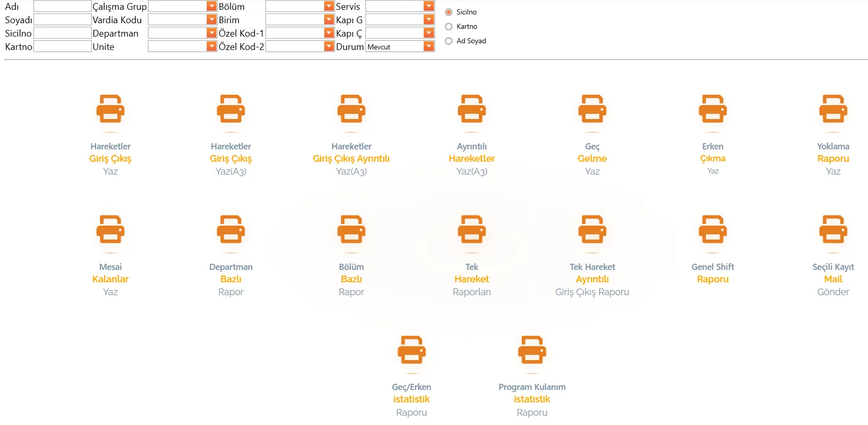Expand the Çalışma Grup dropdown arrow

(211, 6)
